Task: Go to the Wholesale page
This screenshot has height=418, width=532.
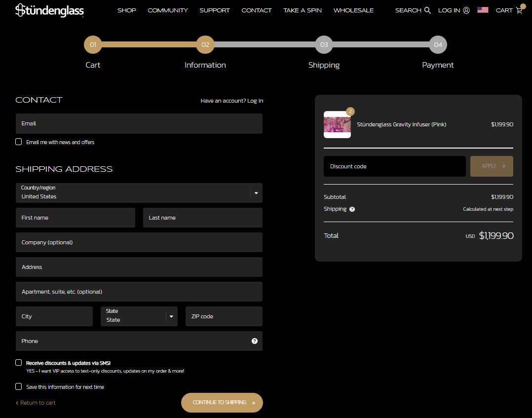Action: click(353, 10)
